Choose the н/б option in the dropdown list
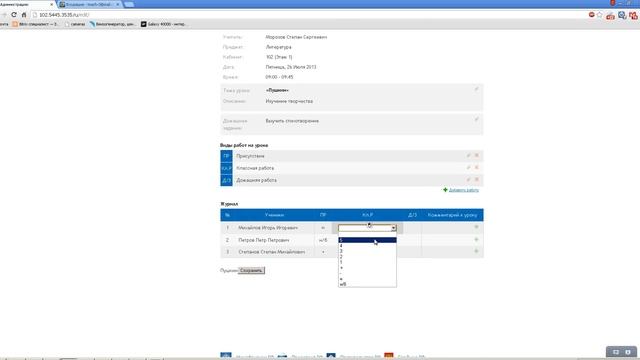The width and height of the screenshot is (640, 360). coord(367,284)
